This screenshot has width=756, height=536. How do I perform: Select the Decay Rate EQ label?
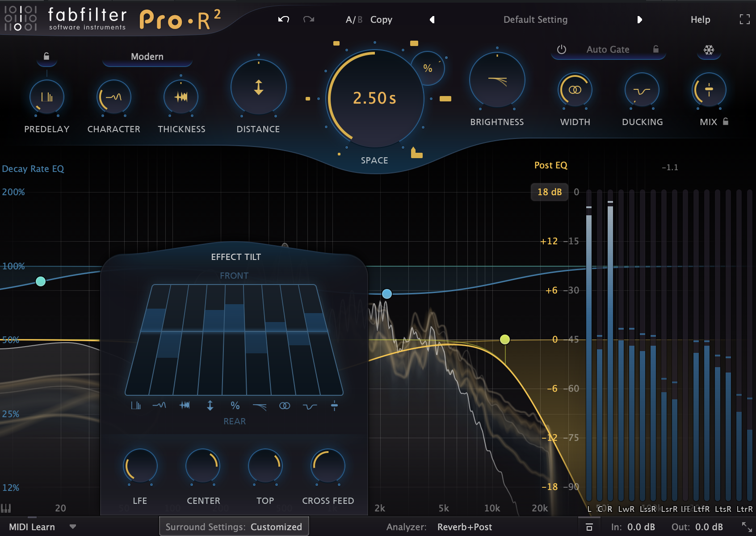point(33,169)
